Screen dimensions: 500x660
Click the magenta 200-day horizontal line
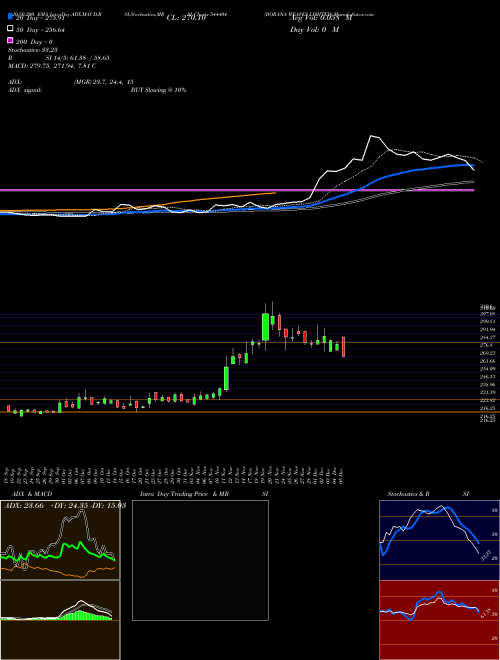237,191
